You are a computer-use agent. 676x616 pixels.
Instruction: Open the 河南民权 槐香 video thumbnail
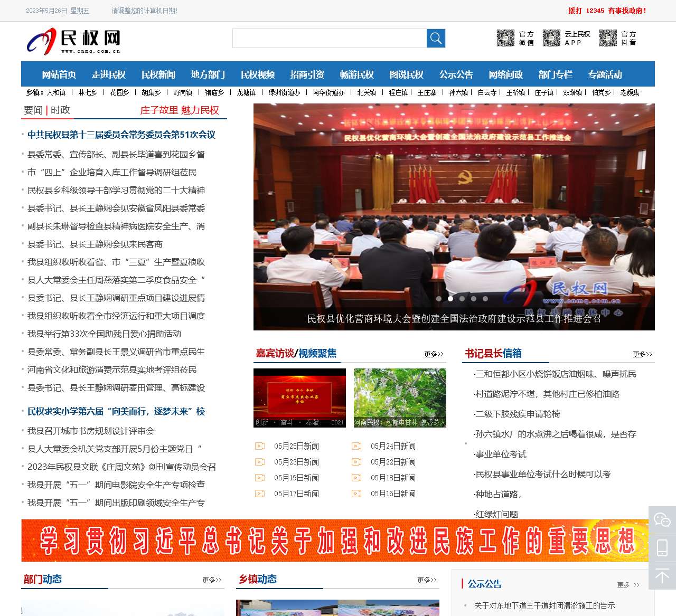400,397
